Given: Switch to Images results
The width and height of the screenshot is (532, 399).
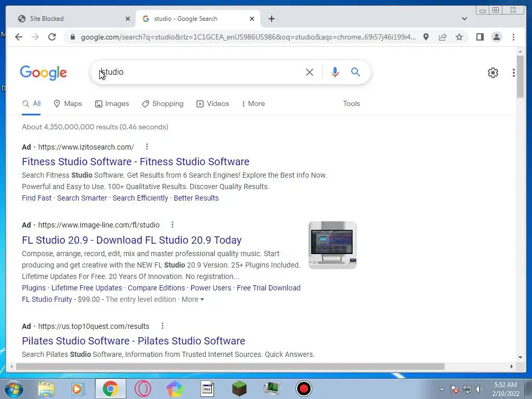Looking at the screenshot, I should 112,104.
